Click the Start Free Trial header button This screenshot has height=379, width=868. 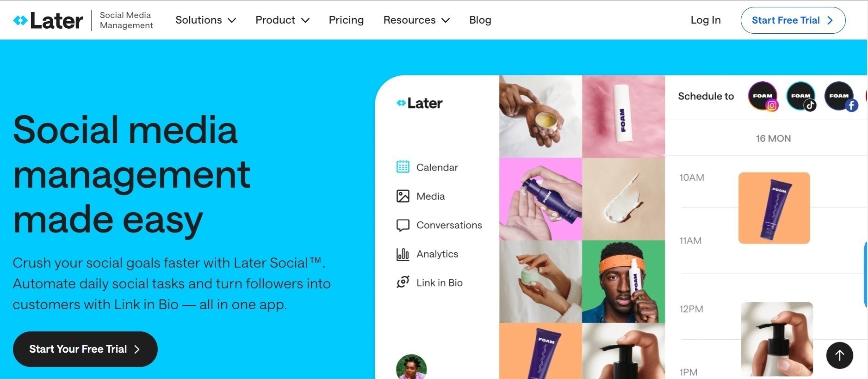click(793, 20)
